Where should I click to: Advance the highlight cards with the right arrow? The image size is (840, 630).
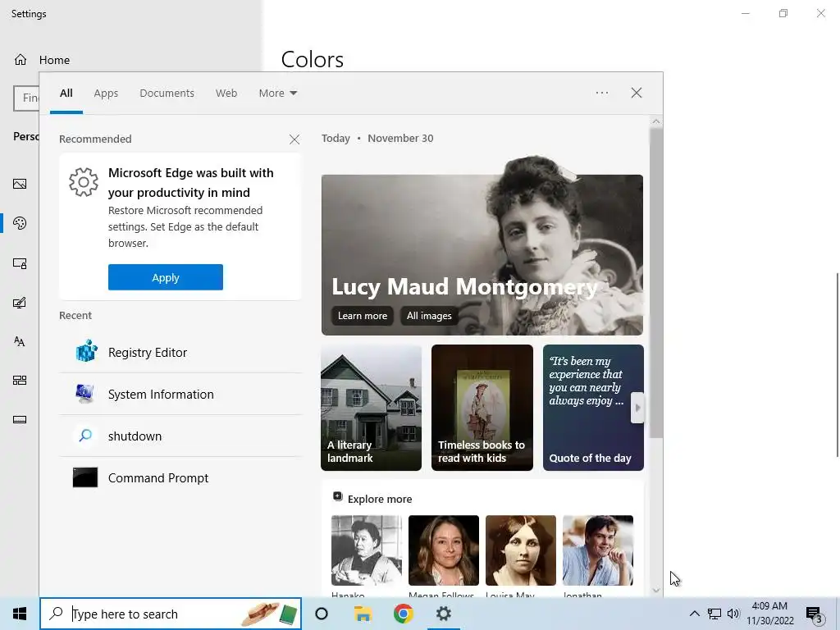click(637, 408)
